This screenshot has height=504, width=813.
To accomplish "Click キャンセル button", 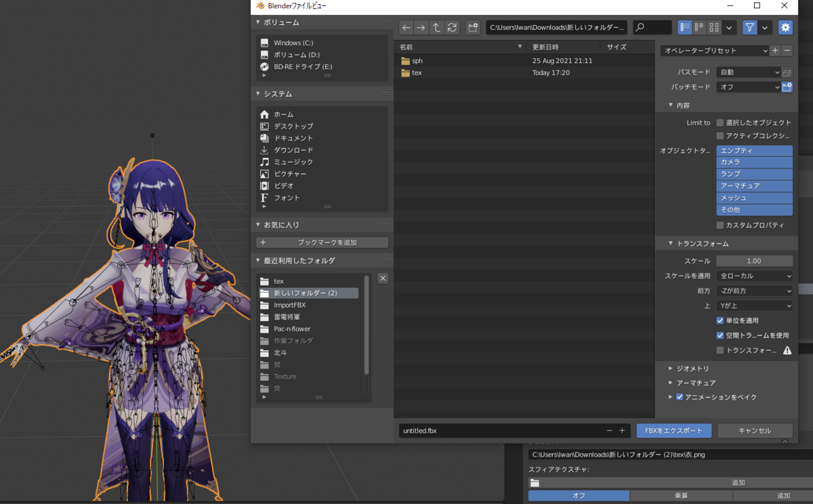I will click(x=755, y=430).
